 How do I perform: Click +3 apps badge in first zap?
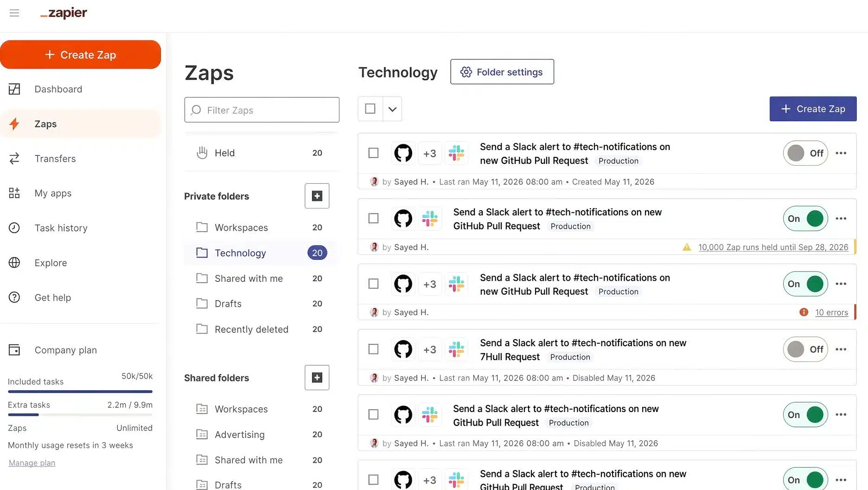pos(430,153)
